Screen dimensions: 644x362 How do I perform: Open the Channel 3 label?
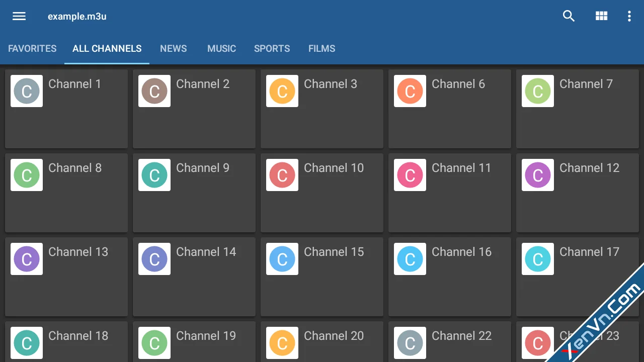(x=331, y=84)
